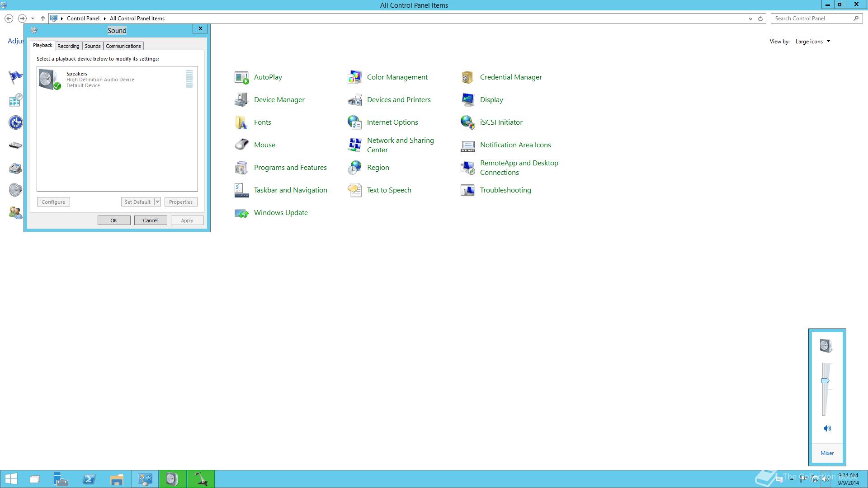Switch to the Playback tab

42,45
